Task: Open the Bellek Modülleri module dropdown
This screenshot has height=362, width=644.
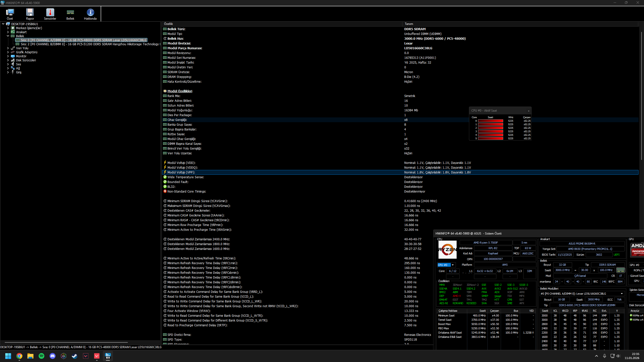Action: (x=582, y=294)
